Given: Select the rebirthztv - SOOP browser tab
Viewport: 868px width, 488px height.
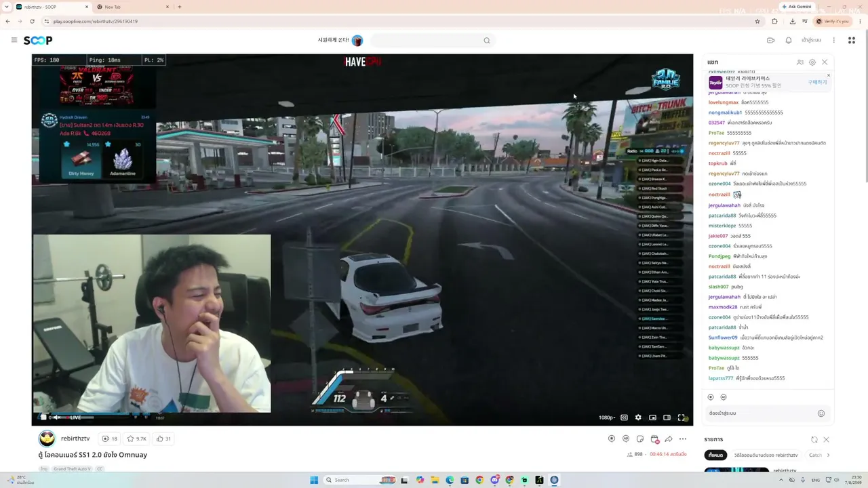Looking at the screenshot, I should point(52,7).
